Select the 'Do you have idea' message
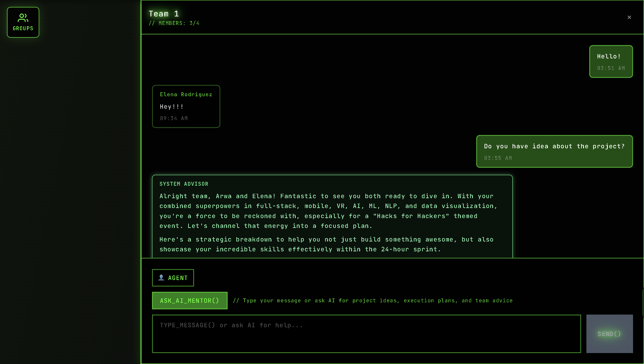Viewport: 644px width, 364px height. (x=554, y=146)
